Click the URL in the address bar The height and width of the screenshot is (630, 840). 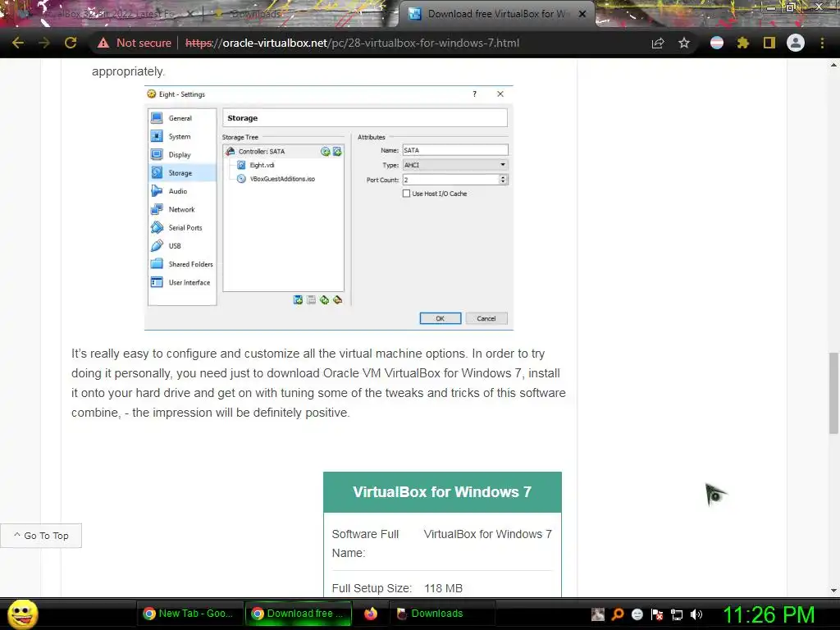click(x=352, y=43)
